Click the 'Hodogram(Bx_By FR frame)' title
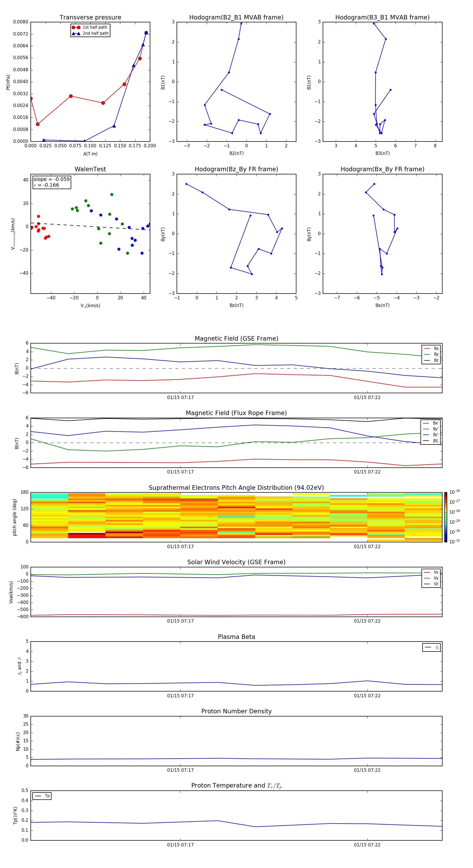Screen dimensions: 473x868 (382, 169)
